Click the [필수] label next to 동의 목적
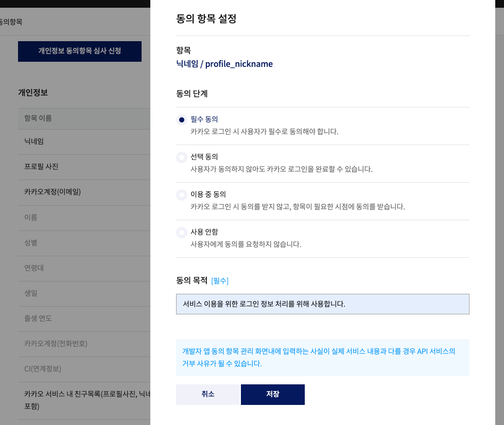 click(x=220, y=281)
